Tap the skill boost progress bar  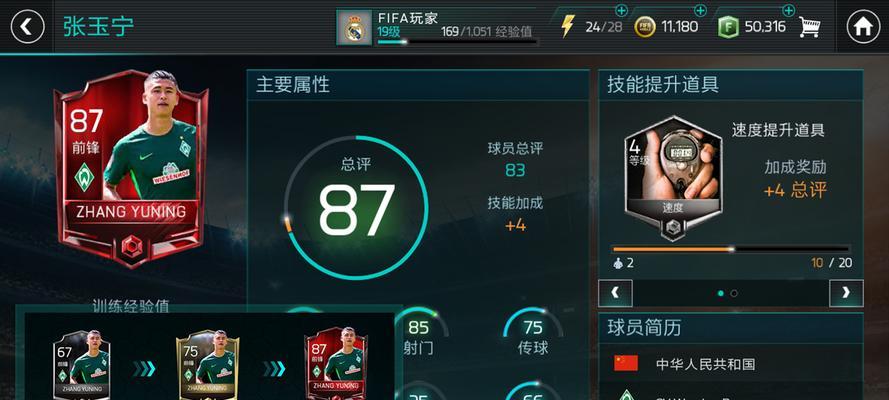(731, 249)
